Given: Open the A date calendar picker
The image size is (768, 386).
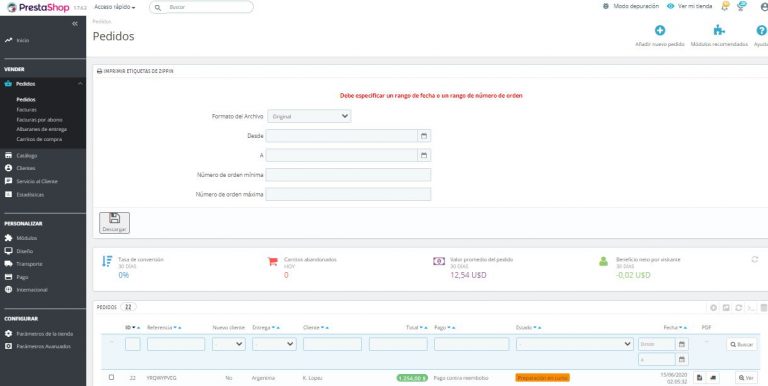Looking at the screenshot, I should 424,155.
